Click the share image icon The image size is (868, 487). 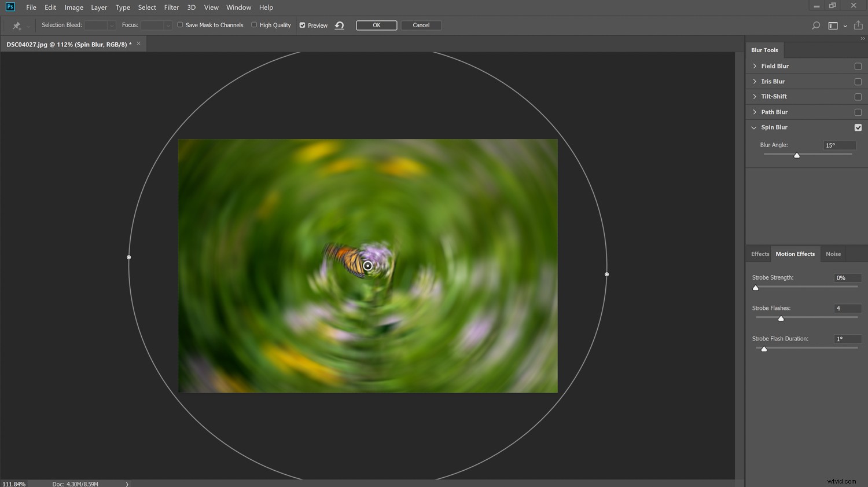[x=858, y=25]
